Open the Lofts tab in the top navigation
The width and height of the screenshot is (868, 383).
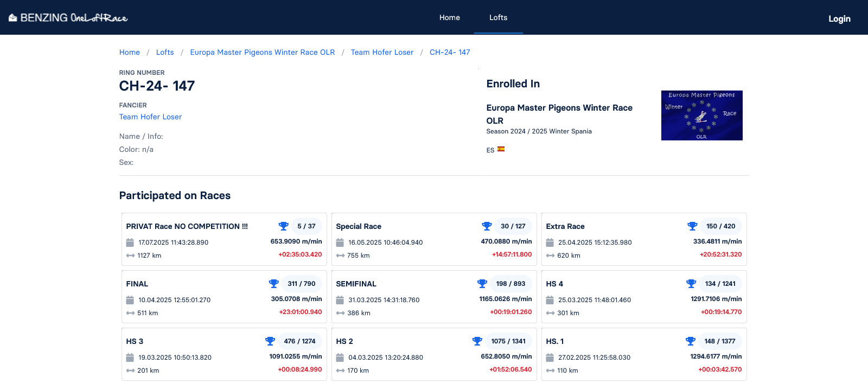(498, 17)
